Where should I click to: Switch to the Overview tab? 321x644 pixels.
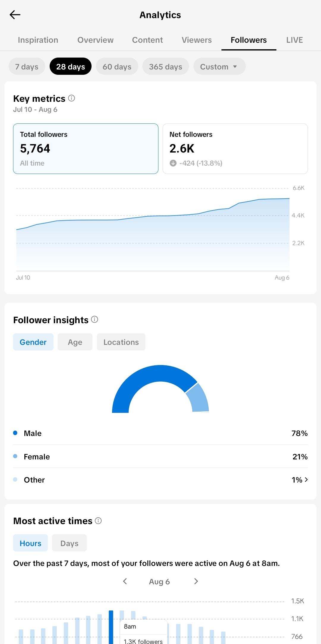(95, 40)
